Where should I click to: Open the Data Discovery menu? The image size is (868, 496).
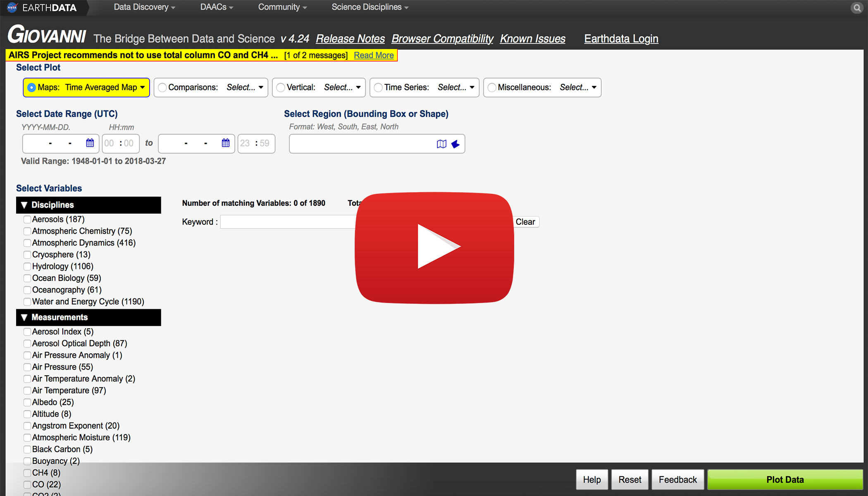145,7
